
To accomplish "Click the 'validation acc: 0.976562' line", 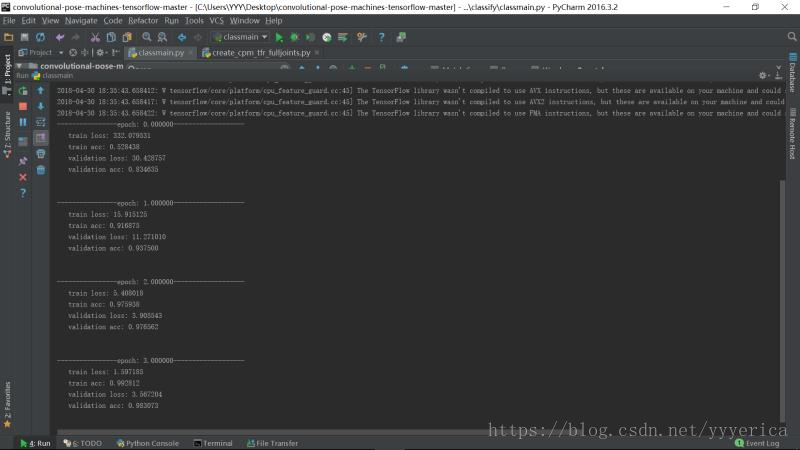I will tap(113, 327).
